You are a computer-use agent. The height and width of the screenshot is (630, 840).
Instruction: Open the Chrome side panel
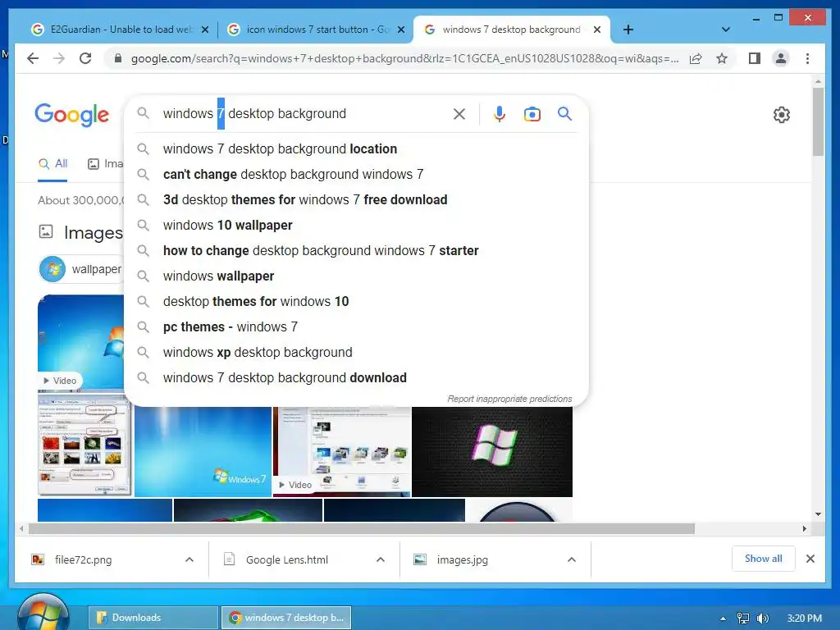point(755,58)
